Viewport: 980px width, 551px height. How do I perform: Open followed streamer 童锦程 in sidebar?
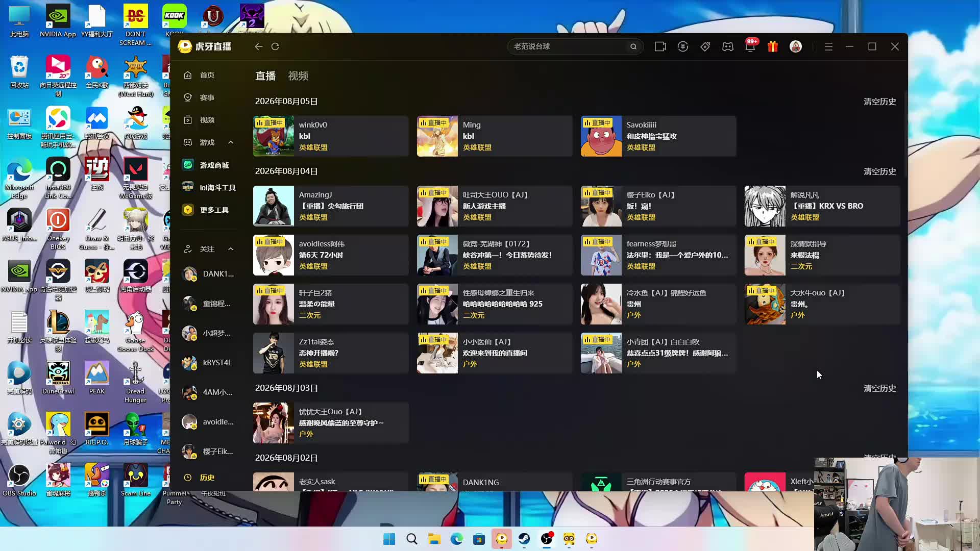click(x=208, y=304)
